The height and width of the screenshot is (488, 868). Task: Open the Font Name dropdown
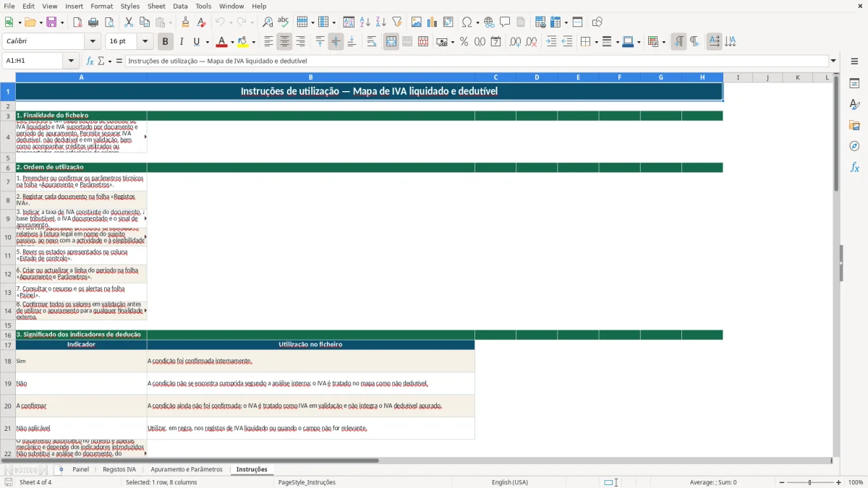[x=93, y=42]
